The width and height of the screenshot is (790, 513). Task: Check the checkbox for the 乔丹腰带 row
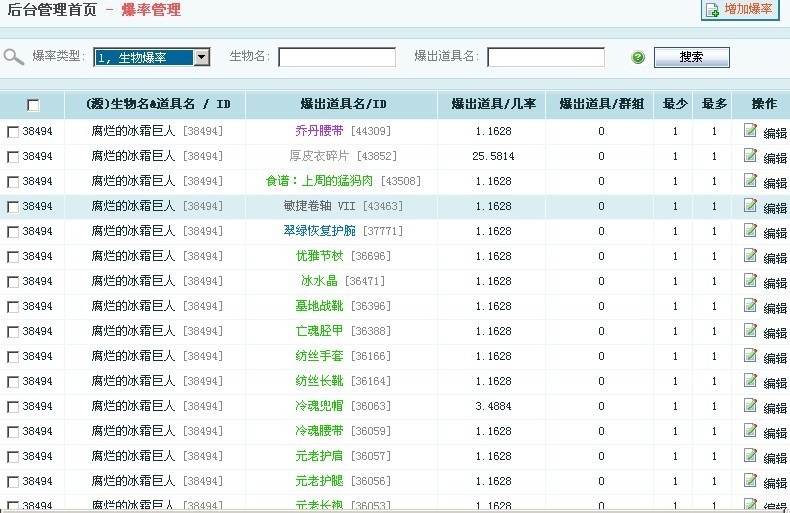pos(12,131)
